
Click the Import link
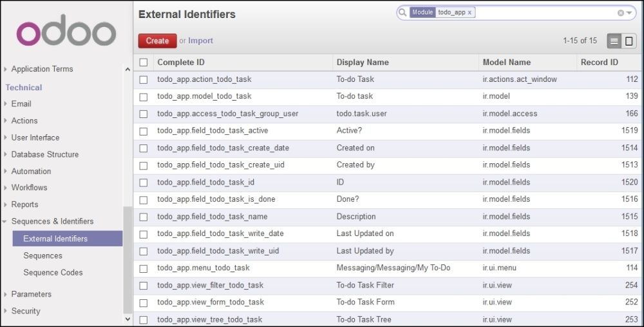click(200, 41)
